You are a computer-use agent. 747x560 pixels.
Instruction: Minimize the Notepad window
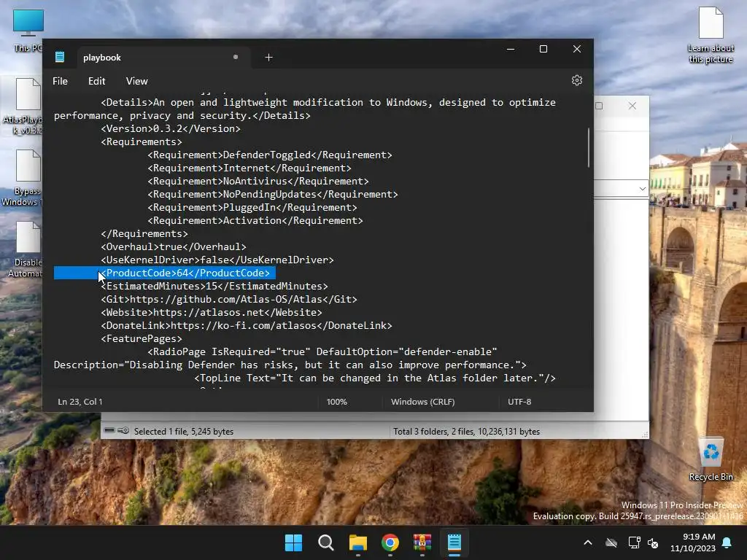511,49
